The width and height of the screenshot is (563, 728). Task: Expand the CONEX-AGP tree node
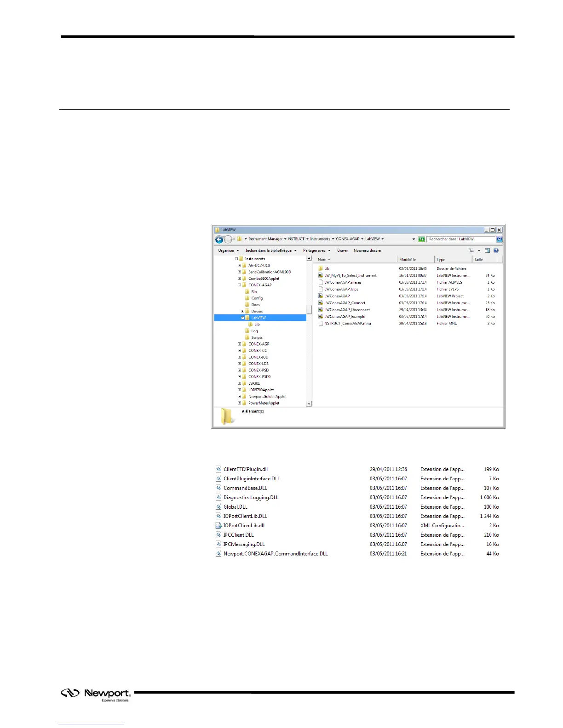239,344
